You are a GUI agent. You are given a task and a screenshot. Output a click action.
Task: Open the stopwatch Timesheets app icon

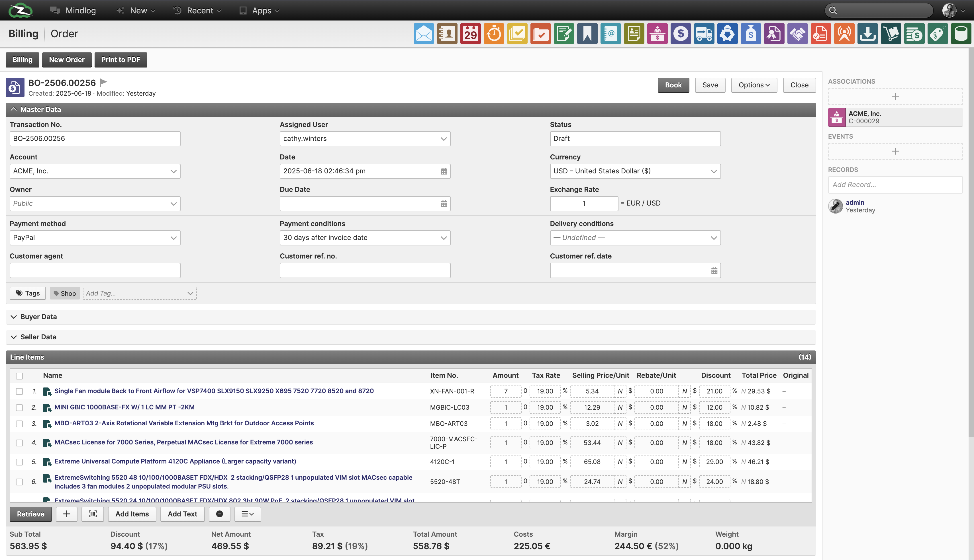(x=494, y=34)
